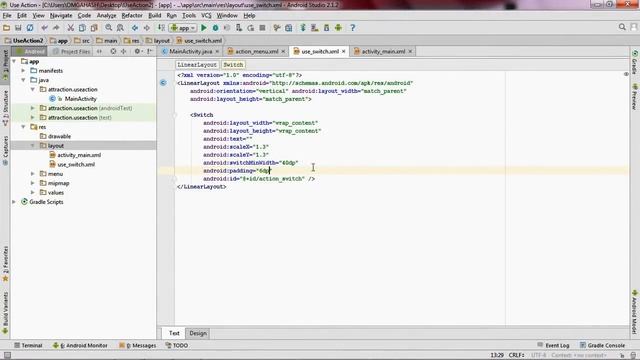The image size is (640, 360).
Task: Click the Help question mark icon
Action: (x=353, y=28)
